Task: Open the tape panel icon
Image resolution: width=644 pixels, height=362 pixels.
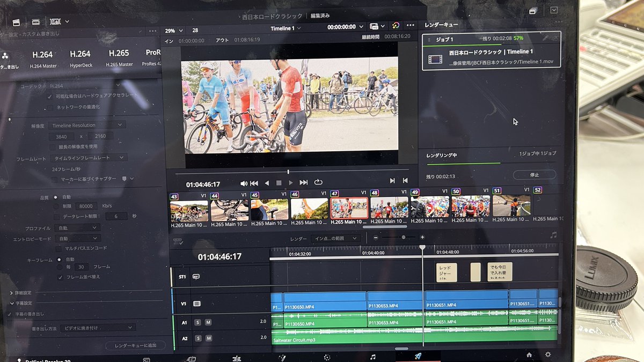Action: pyautogui.click(x=35, y=22)
